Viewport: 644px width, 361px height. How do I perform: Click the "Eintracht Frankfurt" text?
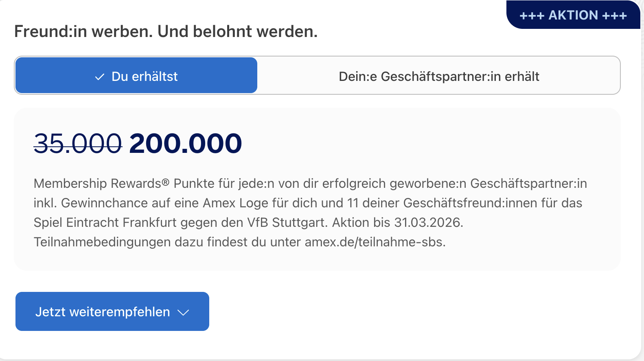click(121, 222)
